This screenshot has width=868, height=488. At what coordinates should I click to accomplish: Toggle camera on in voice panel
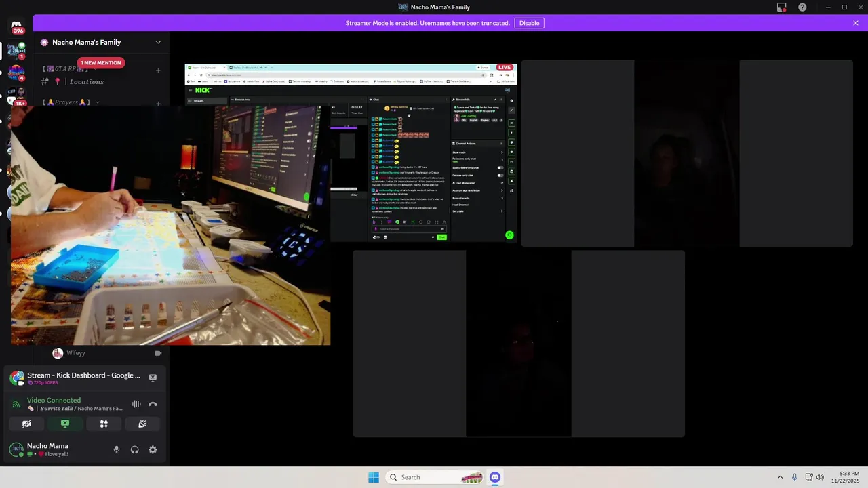tap(26, 424)
